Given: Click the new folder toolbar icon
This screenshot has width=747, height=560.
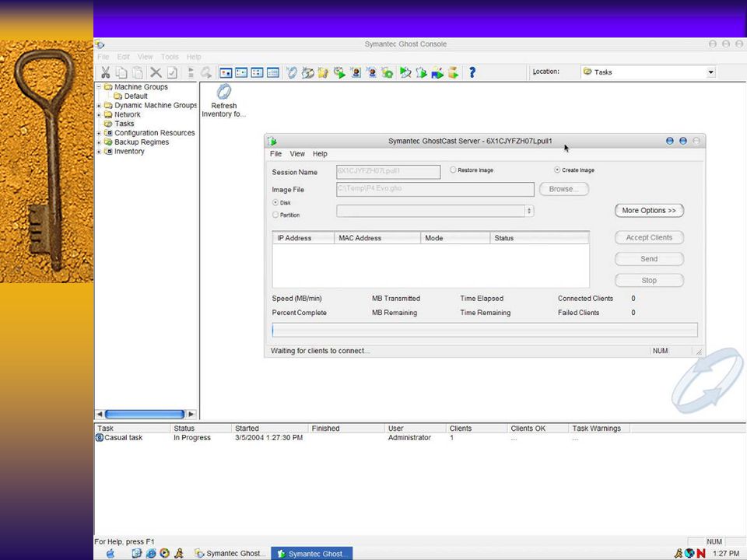Looking at the screenshot, I should pyautogui.click(x=324, y=72).
